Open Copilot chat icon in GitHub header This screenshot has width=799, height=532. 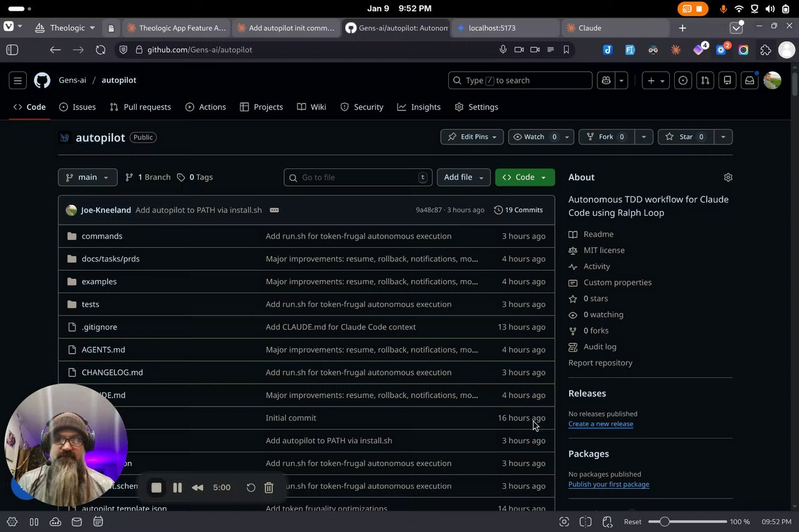(x=605, y=80)
